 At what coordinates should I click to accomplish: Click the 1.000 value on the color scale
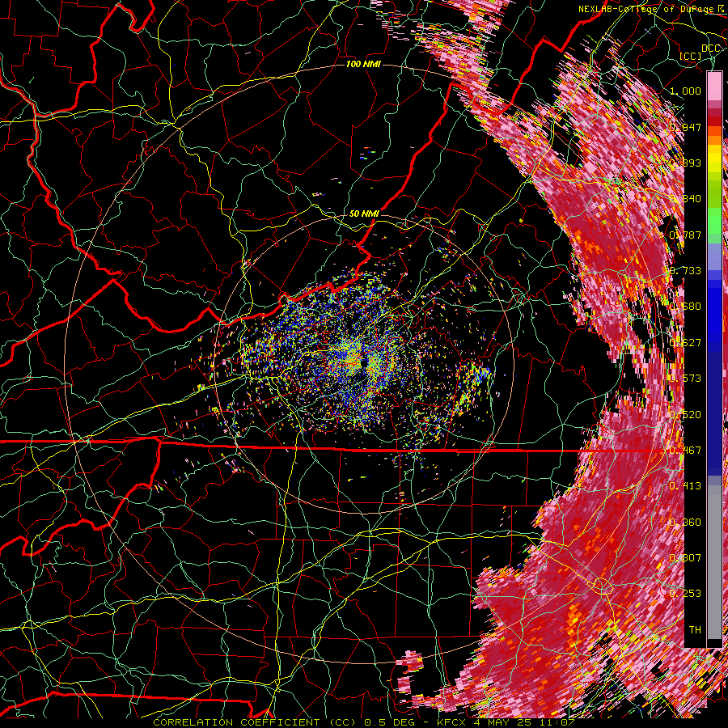685,91
